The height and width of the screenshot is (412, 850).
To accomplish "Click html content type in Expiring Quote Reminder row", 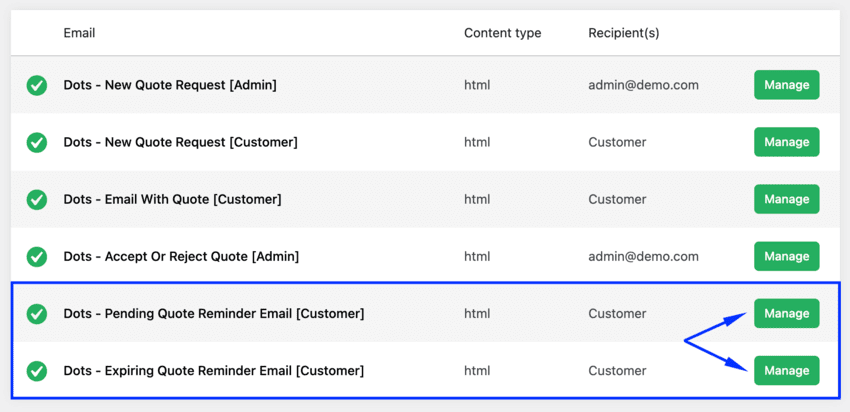I will pos(477,371).
